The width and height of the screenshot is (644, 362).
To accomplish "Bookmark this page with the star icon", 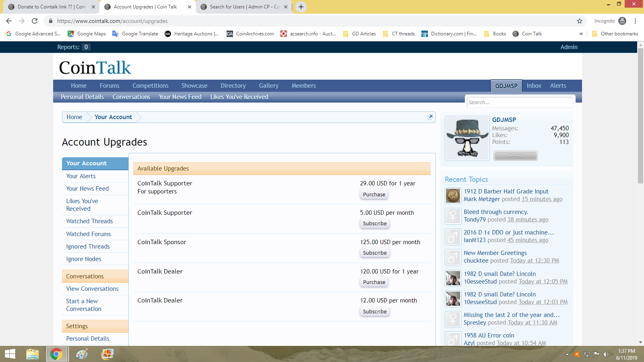I will point(580,21).
